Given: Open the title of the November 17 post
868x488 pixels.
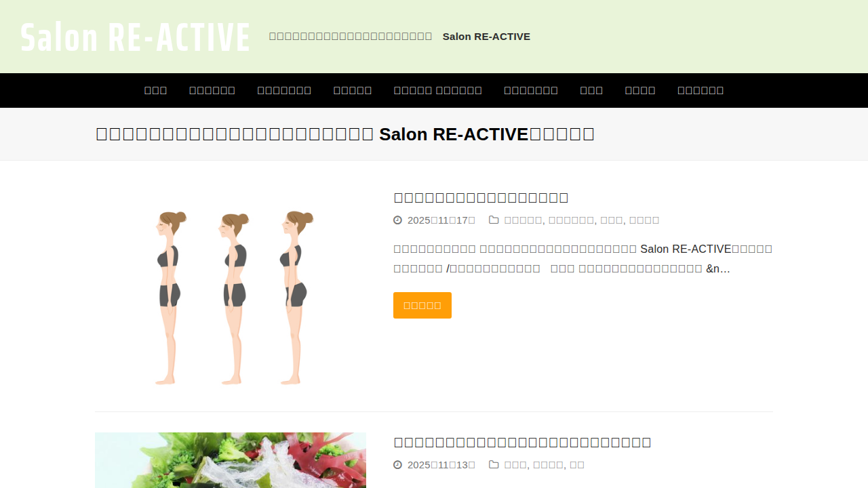Looking at the screenshot, I should 481,198.
